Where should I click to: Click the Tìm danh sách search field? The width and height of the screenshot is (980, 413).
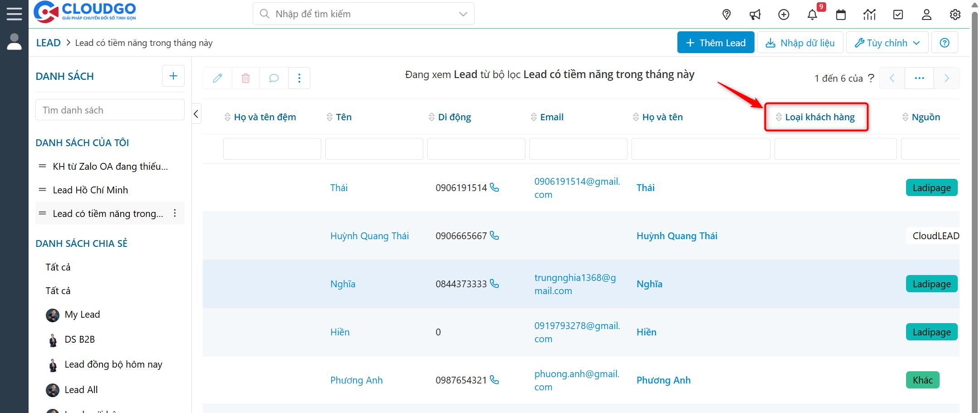click(110, 110)
